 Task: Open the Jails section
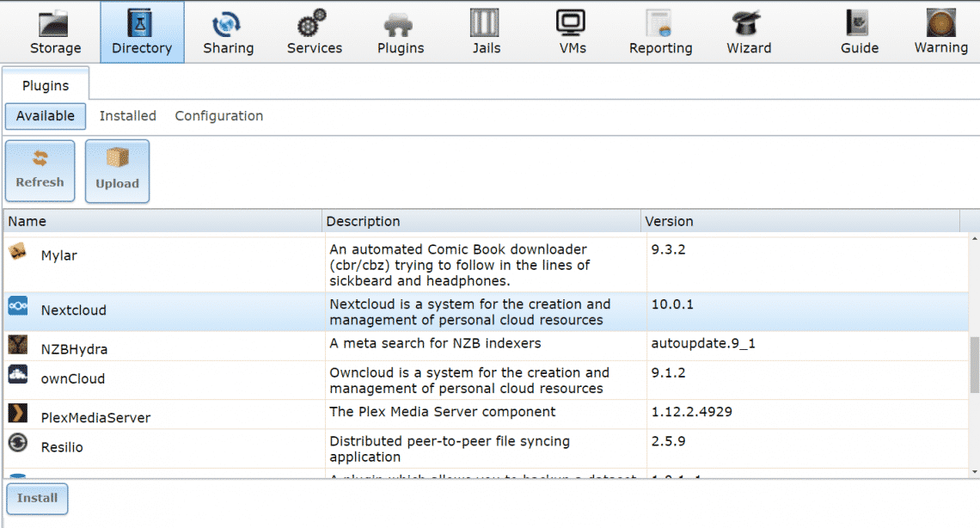tap(486, 33)
